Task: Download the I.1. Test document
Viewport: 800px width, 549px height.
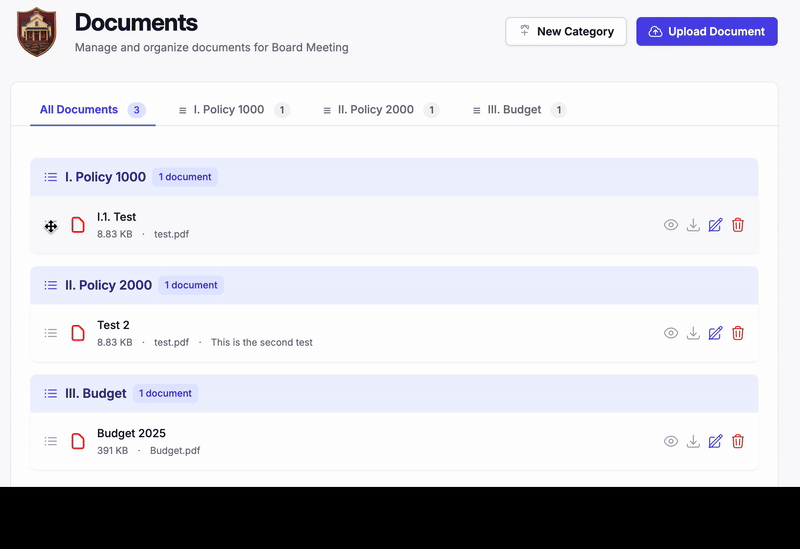Action: click(x=693, y=225)
